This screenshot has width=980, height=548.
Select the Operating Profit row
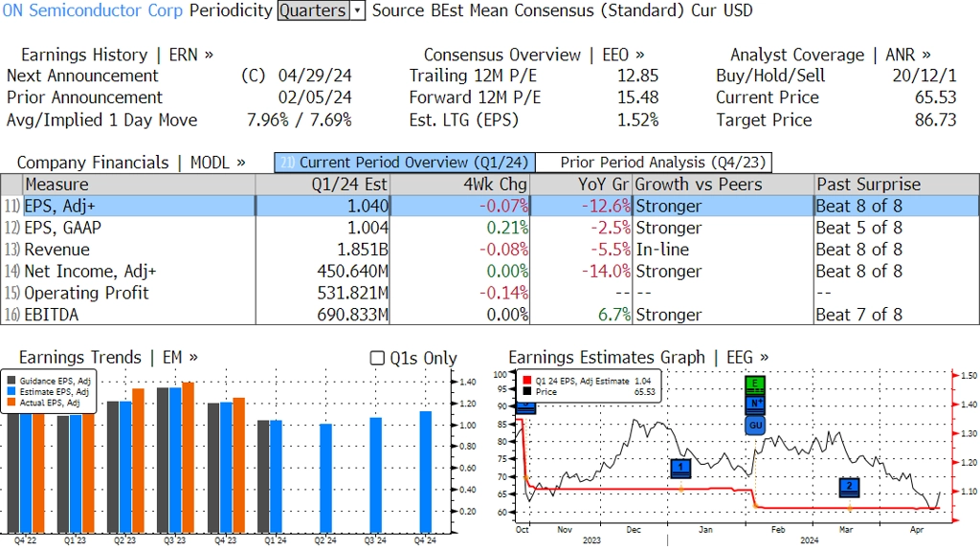pos(490,293)
